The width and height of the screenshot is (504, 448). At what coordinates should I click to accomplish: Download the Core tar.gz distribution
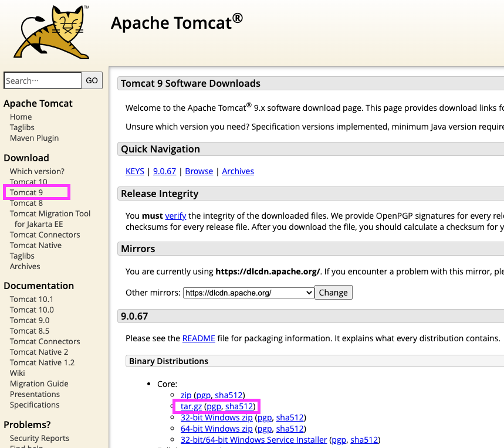191,406
